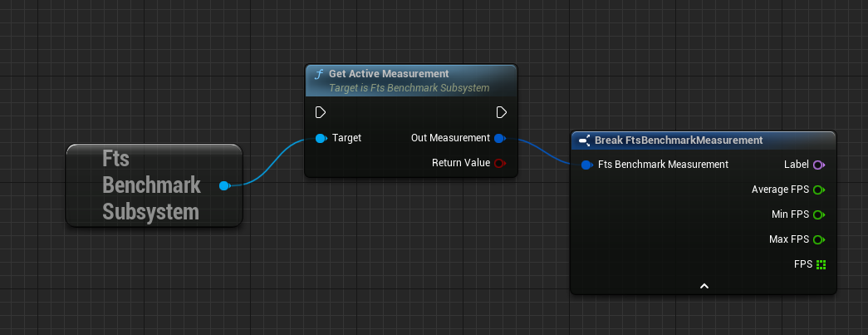868x335 pixels.
Task: Select the Fts Benchmark Subsystem variable node
Action: 150,185
